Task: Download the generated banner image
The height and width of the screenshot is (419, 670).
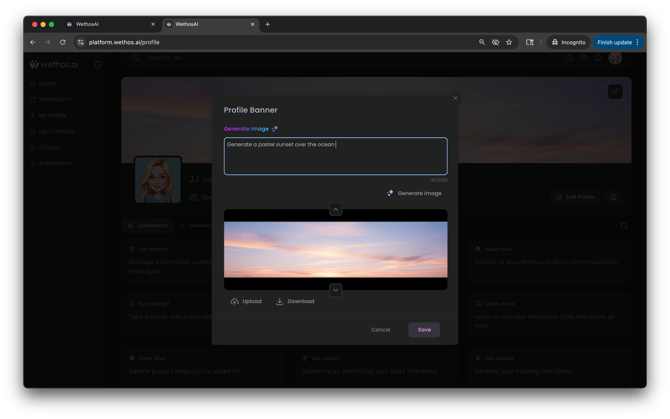Action: (295, 301)
